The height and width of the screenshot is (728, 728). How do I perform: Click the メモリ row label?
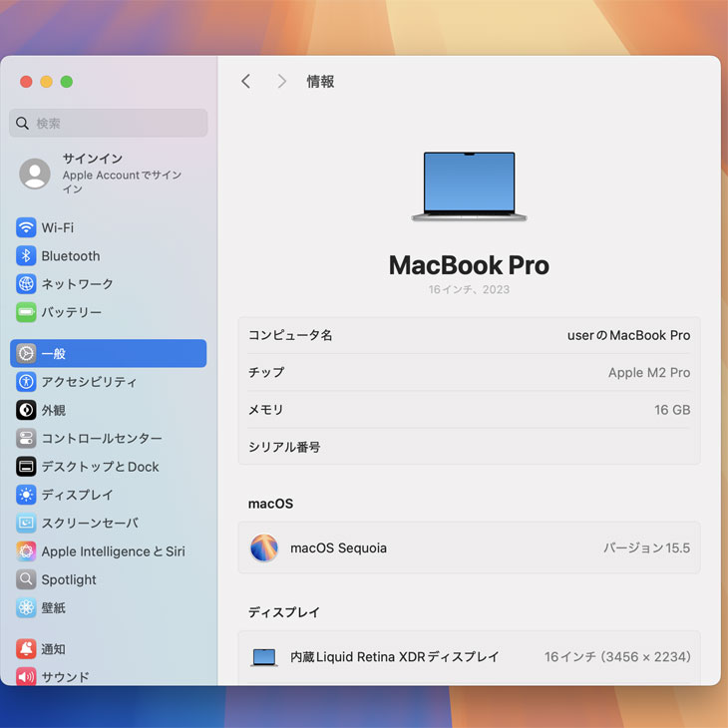(265, 410)
